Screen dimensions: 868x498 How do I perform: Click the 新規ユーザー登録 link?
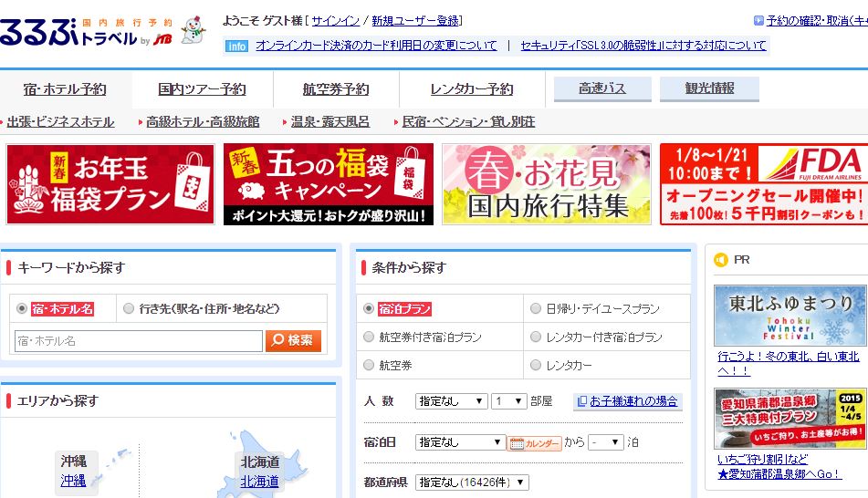tap(415, 21)
